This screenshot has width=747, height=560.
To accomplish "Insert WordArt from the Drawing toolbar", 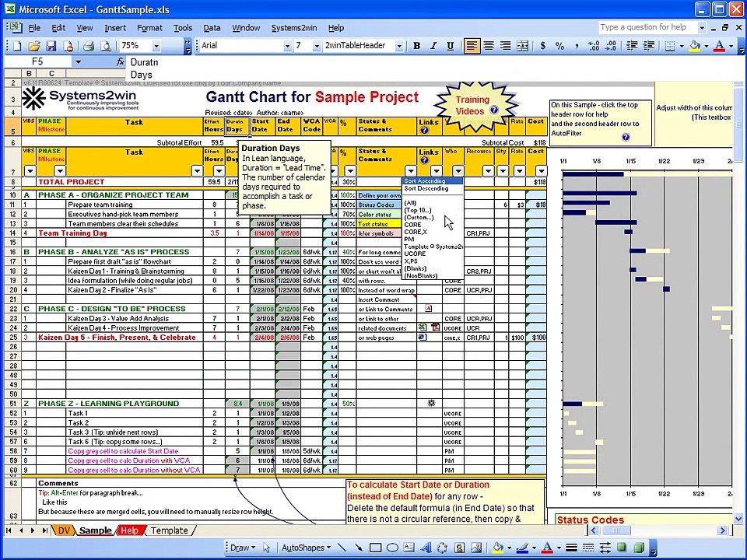I will tap(426, 548).
